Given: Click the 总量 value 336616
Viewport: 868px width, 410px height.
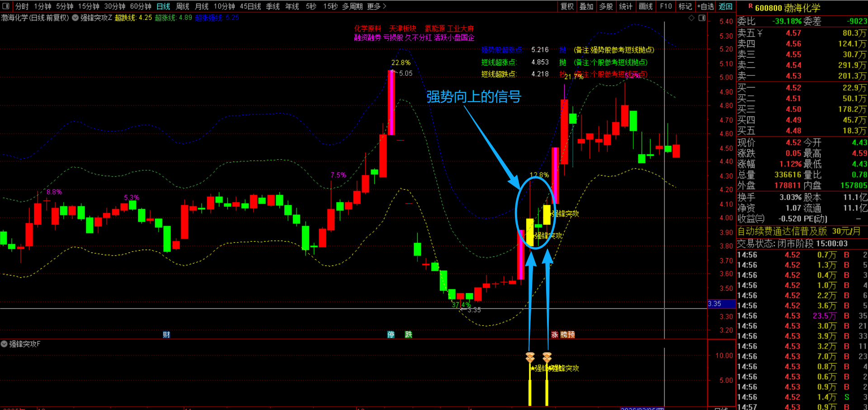Looking at the screenshot, I should pos(788,175).
